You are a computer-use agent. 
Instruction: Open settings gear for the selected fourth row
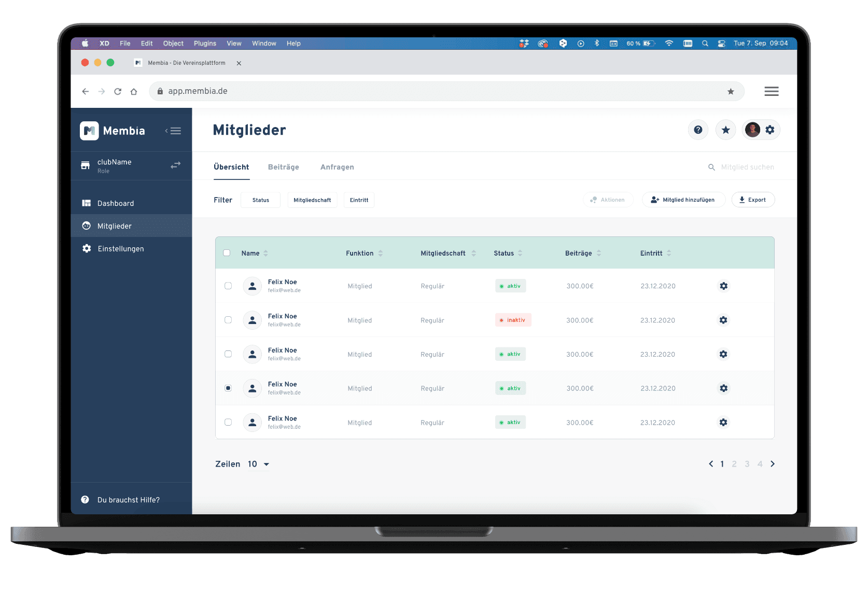click(x=723, y=388)
